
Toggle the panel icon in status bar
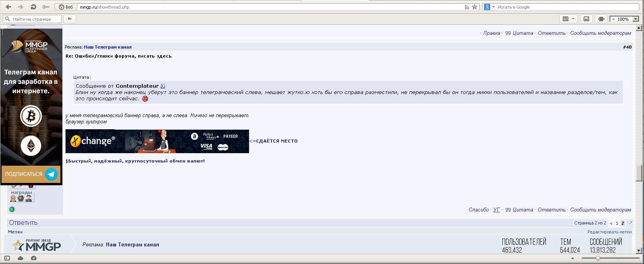pos(7,258)
